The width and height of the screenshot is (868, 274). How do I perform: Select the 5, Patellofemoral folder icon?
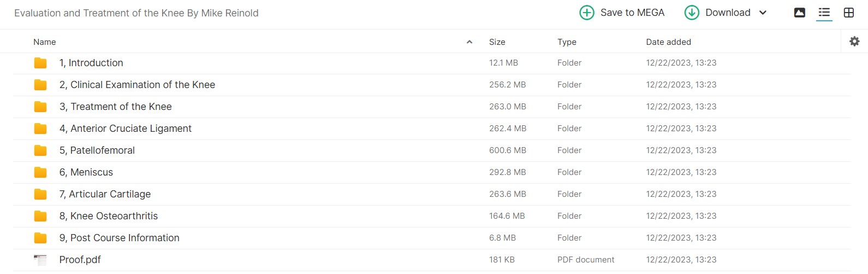[40, 150]
